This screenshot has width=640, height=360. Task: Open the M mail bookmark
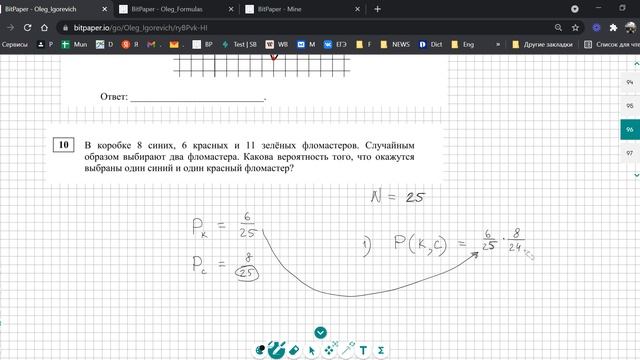pos(306,44)
